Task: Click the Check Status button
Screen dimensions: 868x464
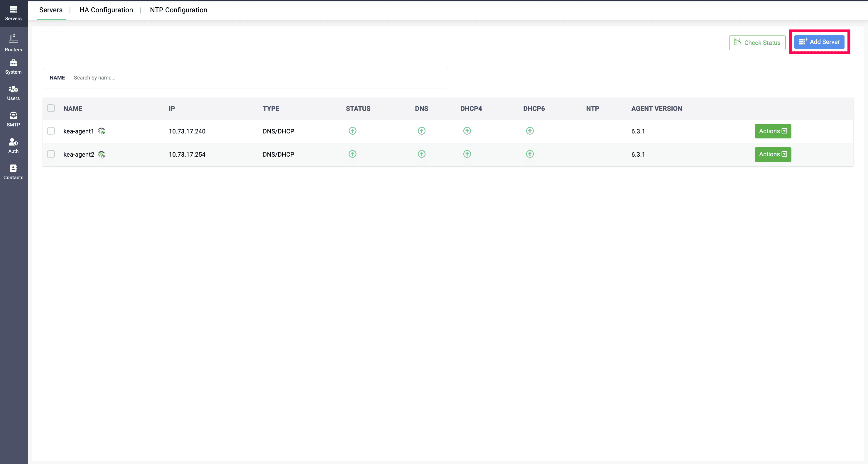Action: [x=757, y=43]
